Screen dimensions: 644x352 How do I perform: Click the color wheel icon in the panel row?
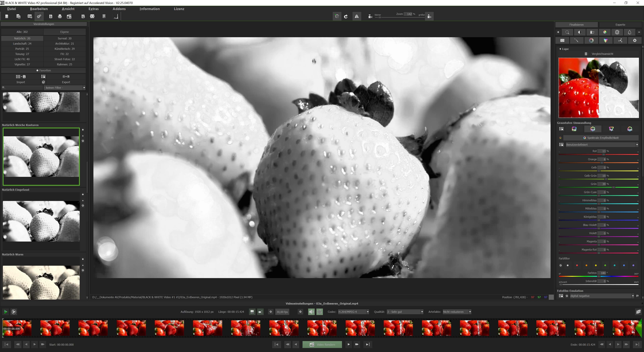point(591,40)
